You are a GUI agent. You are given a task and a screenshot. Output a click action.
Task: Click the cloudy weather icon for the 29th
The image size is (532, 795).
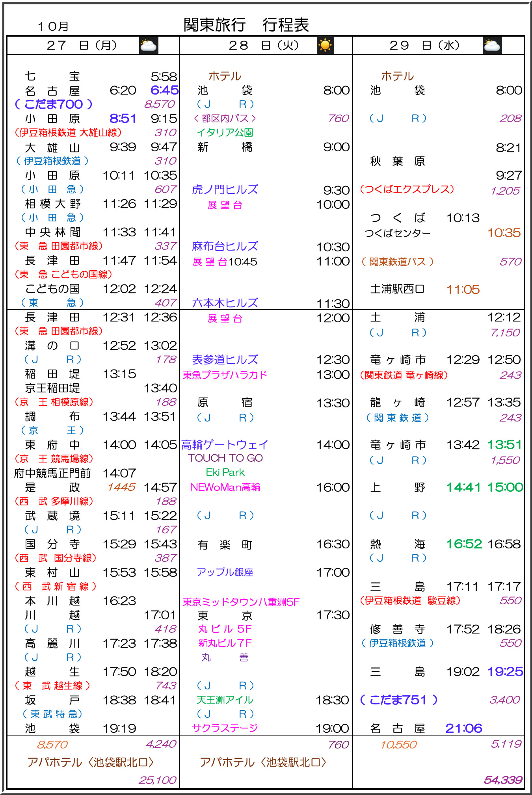tap(492, 46)
